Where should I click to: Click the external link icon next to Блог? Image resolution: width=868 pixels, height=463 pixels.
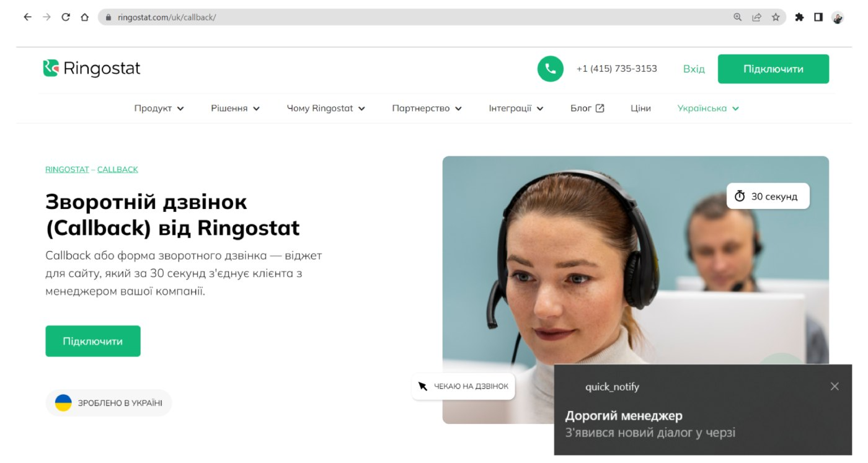coord(600,108)
